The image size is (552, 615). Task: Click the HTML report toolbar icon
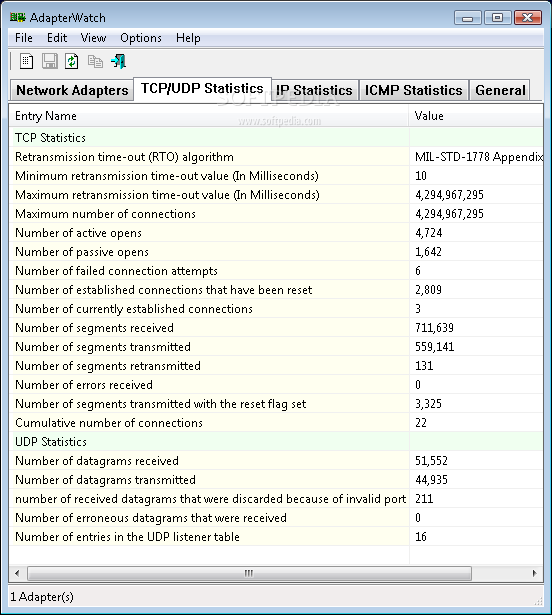26,61
